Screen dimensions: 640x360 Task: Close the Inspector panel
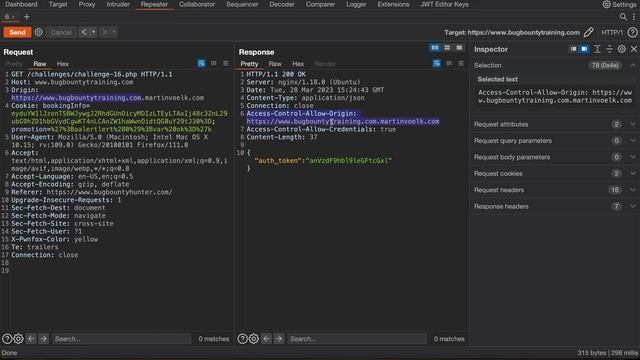(633, 49)
